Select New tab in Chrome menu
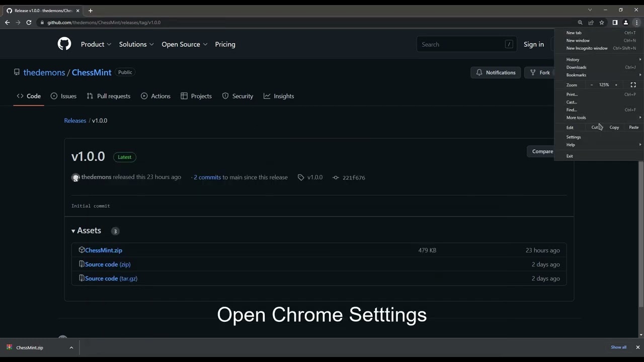This screenshot has height=362, width=644. [599, 33]
